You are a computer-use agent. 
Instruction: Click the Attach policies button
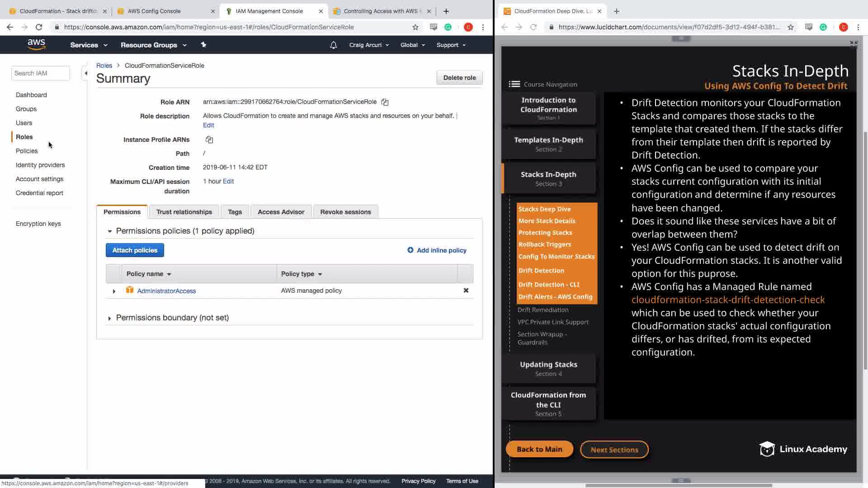(135, 250)
